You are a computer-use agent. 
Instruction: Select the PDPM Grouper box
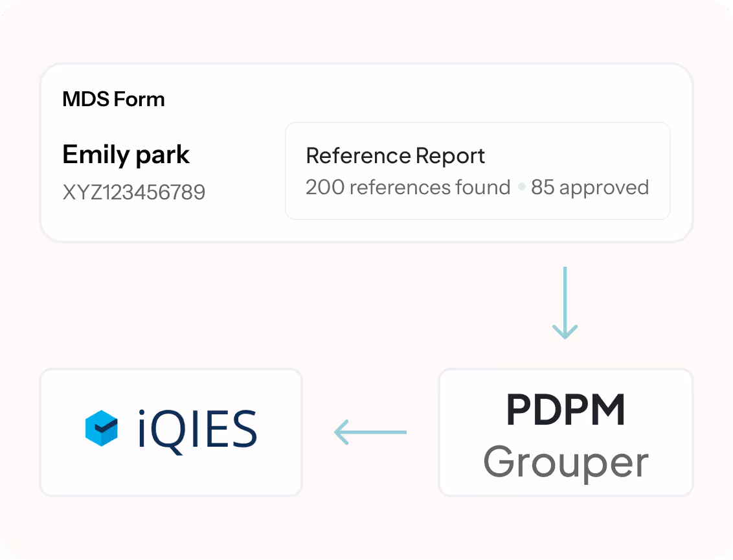coord(566,432)
